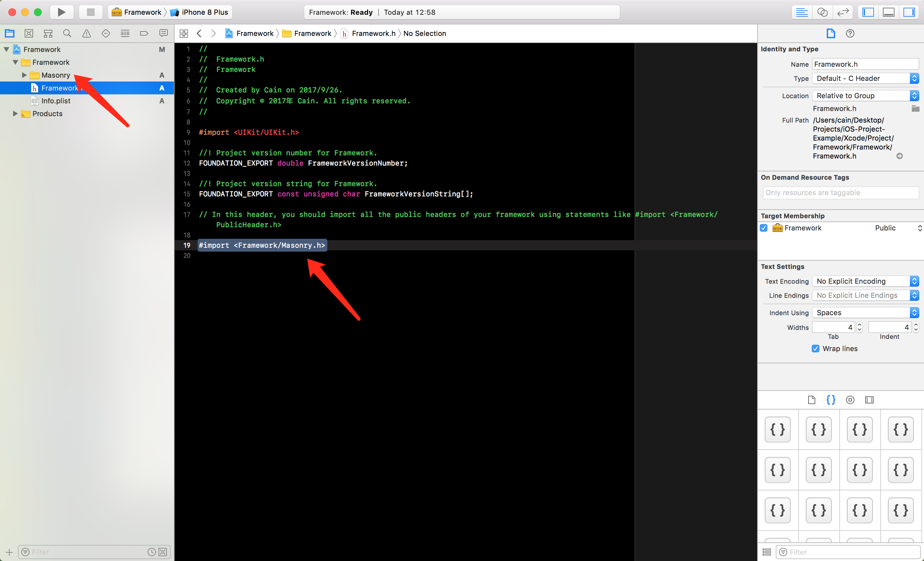
Task: Select the iPhone 8 Plus destination
Action: click(204, 12)
